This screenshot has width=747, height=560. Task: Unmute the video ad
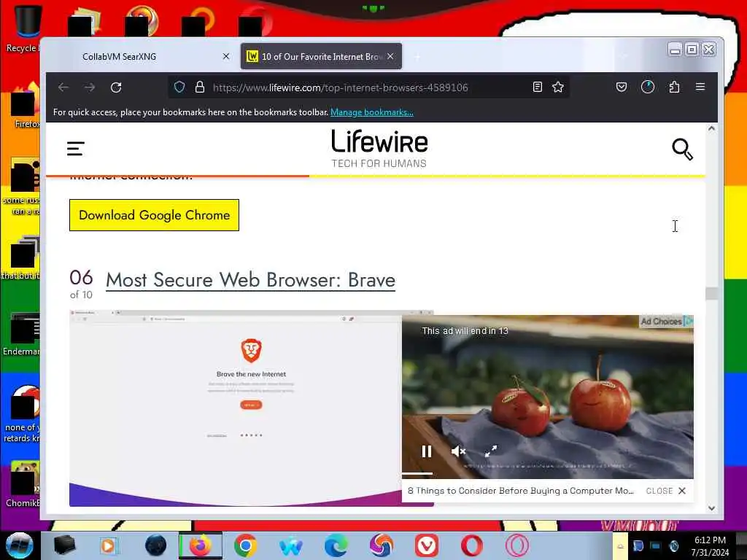458,451
